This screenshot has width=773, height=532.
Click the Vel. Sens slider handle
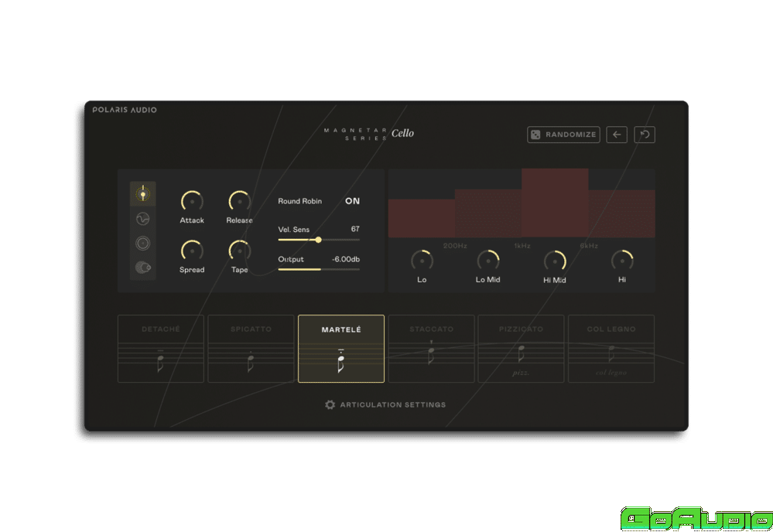(x=318, y=240)
